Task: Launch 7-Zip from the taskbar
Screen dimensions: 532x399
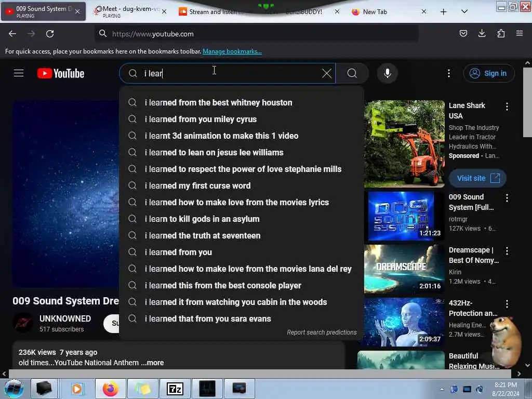Action: (175, 389)
